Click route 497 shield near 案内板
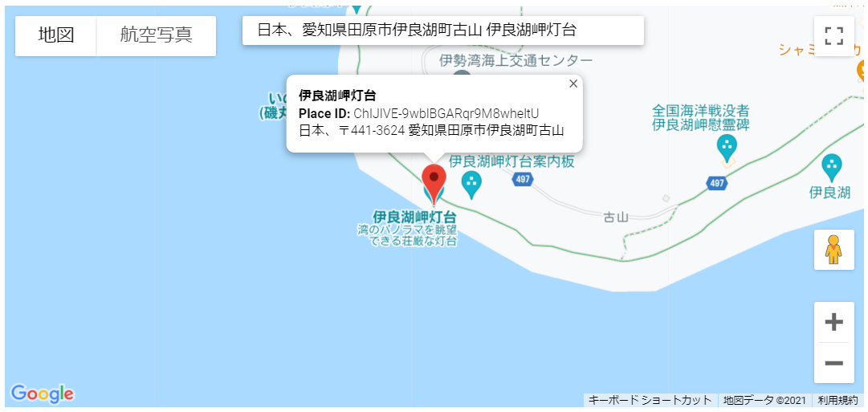868x412 pixels. point(524,179)
